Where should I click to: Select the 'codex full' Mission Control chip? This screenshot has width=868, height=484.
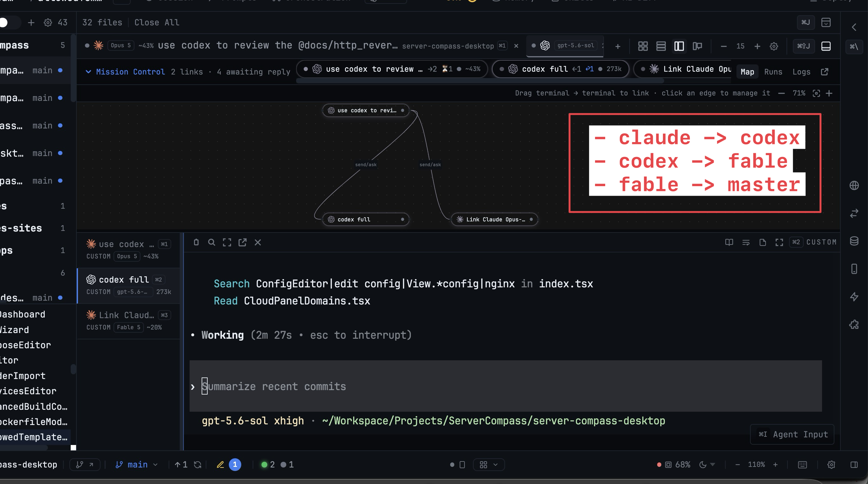560,69
